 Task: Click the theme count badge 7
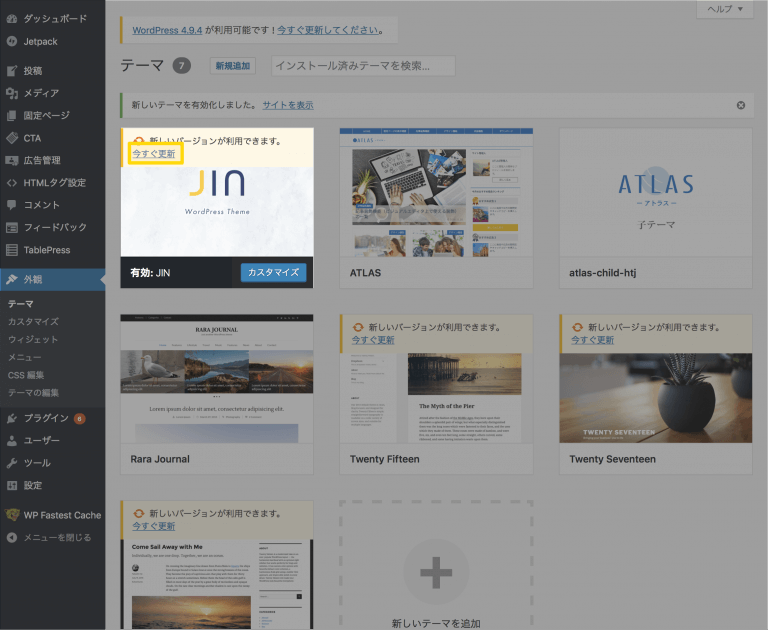[182, 66]
